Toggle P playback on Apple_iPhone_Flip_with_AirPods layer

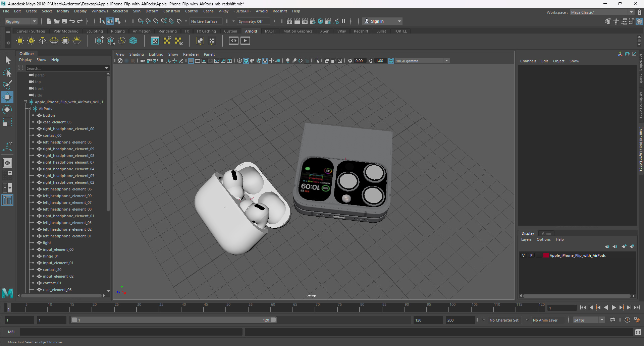(531, 255)
